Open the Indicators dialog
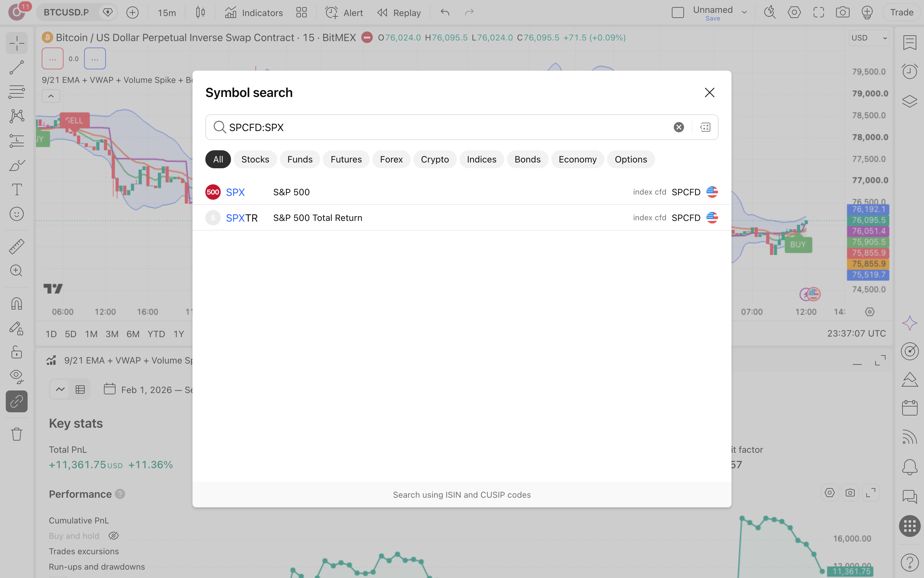Screen dimensions: 924x578 253,13
